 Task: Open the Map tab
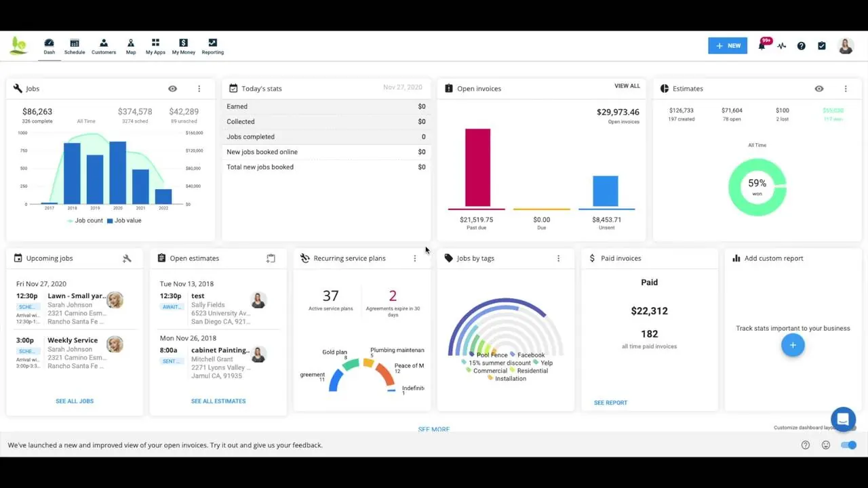coord(131,47)
